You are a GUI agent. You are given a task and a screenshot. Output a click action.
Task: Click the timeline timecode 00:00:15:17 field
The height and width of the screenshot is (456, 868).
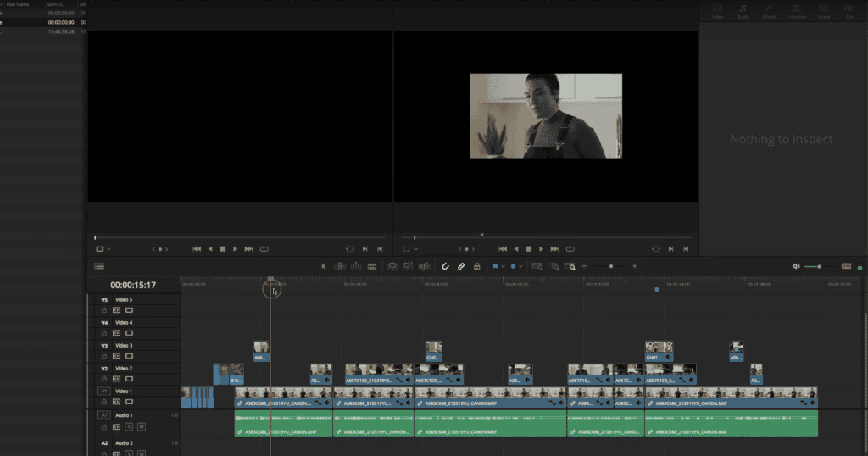[x=133, y=285]
